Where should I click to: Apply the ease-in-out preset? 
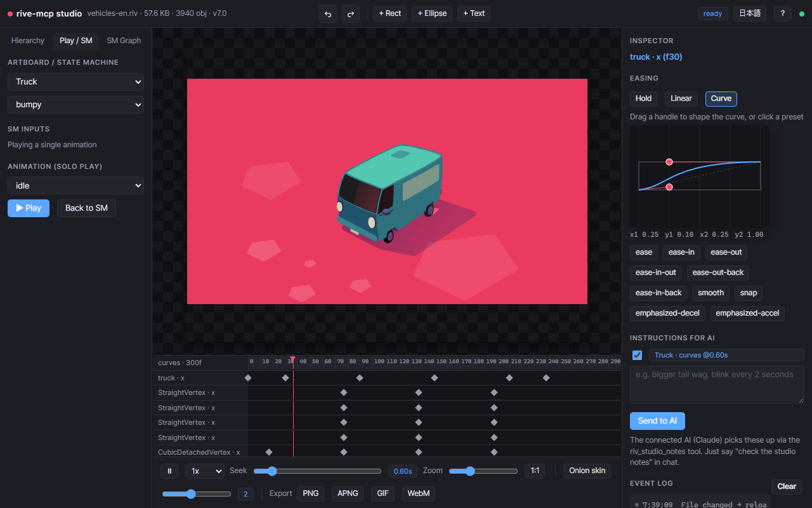(x=656, y=273)
